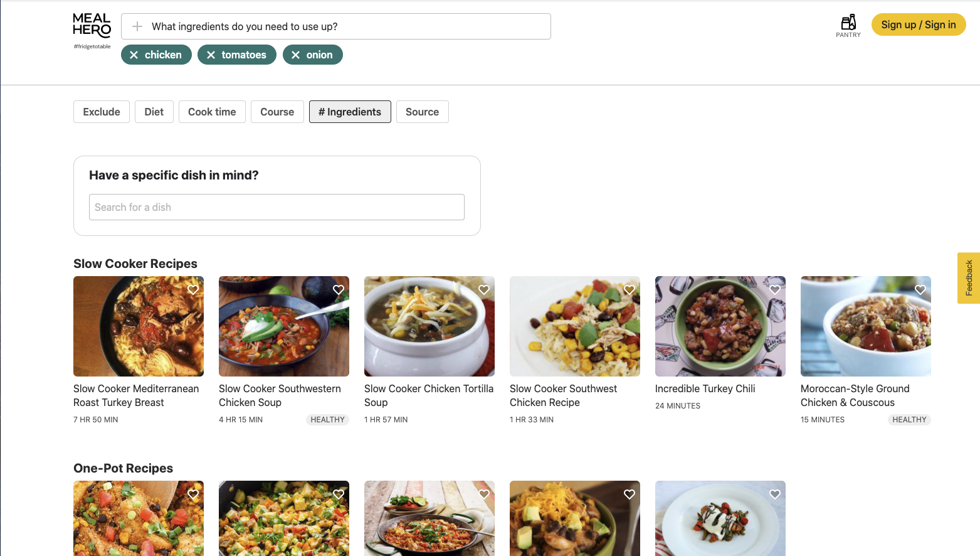The image size is (980, 556).
Task: Favorite Slow Cooker Mediterranean Roast Turkey Breast
Action: pos(193,290)
